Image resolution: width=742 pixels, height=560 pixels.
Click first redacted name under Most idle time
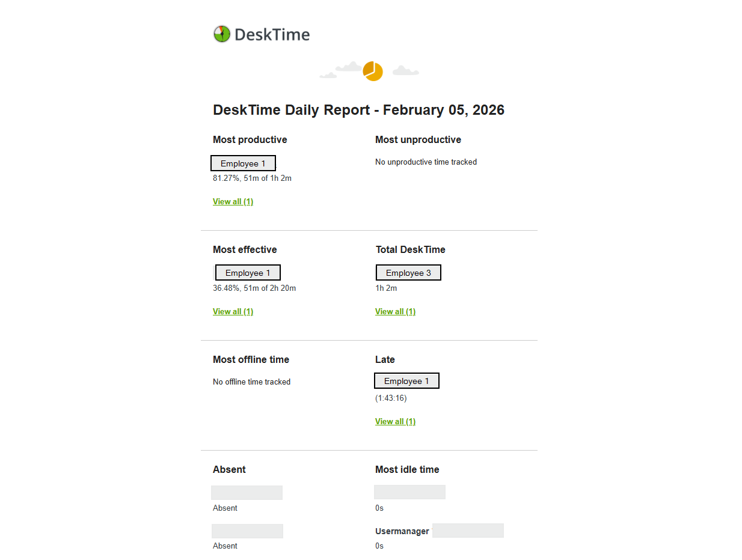point(409,492)
